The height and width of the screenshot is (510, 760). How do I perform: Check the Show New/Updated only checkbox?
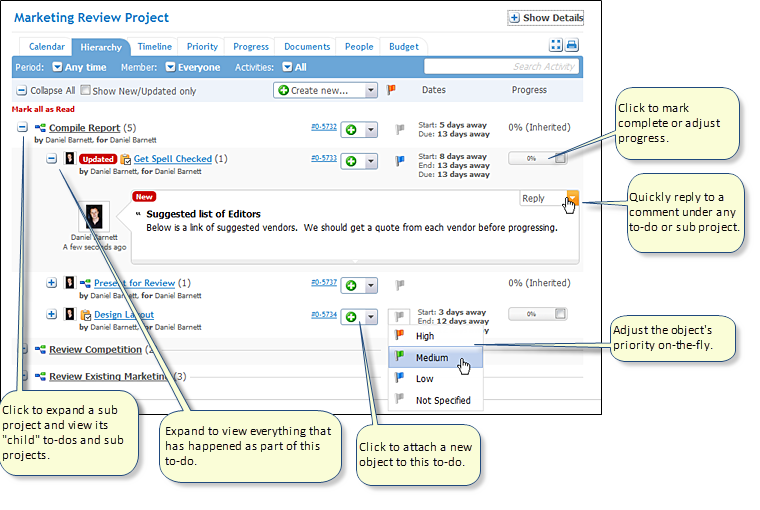click(x=86, y=90)
